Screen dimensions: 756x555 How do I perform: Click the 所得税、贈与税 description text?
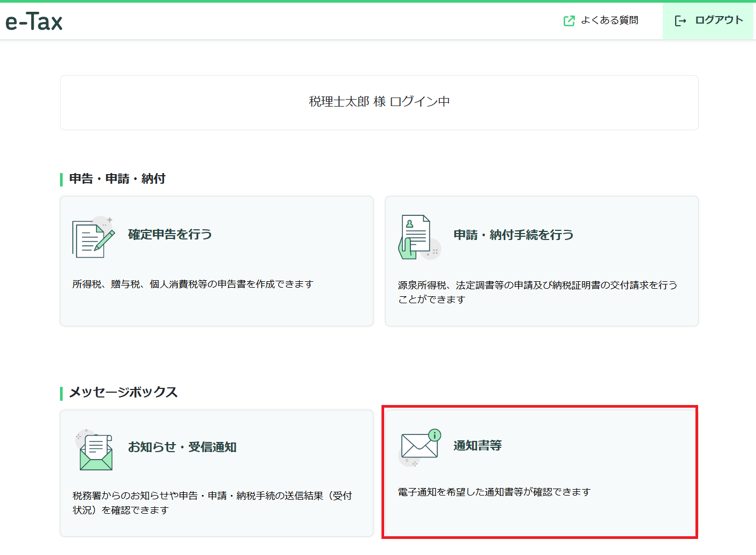[x=193, y=284]
